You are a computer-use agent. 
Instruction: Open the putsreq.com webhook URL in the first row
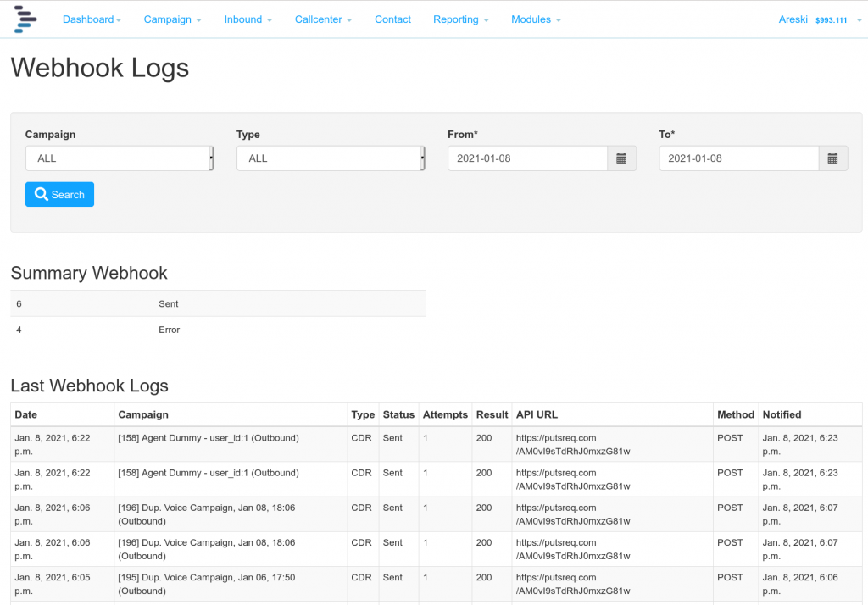point(569,444)
